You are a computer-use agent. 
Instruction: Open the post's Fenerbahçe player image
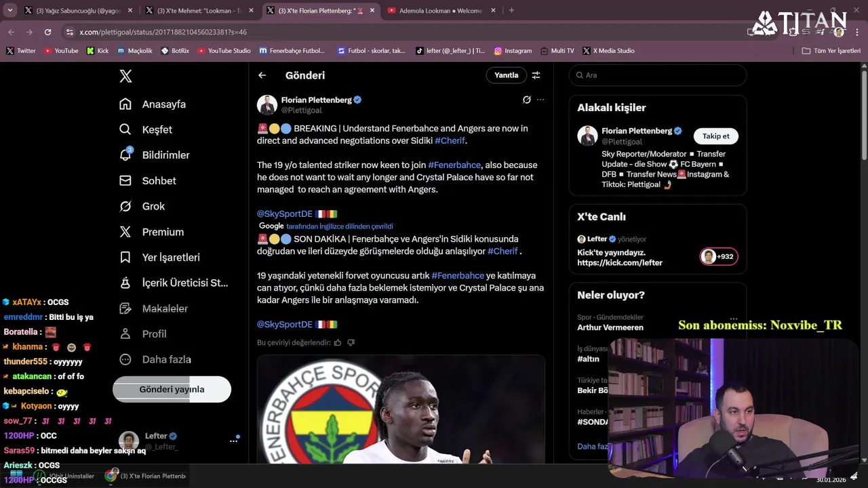click(401, 409)
